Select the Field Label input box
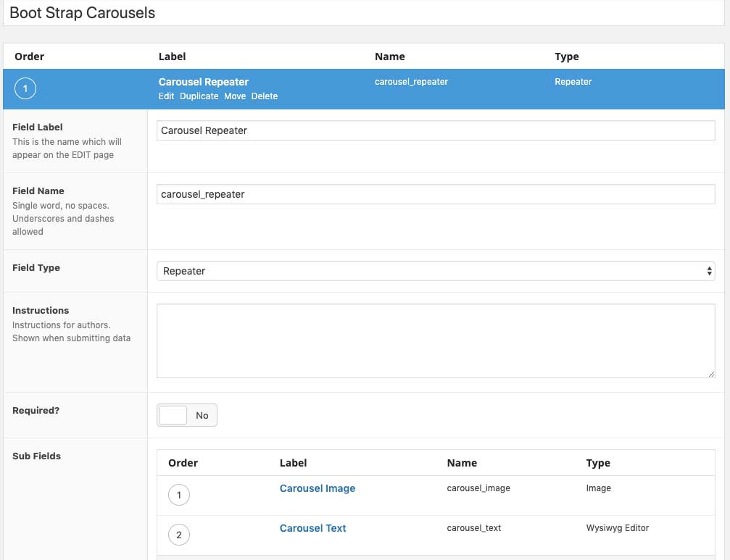730x560 pixels. pyautogui.click(x=434, y=130)
